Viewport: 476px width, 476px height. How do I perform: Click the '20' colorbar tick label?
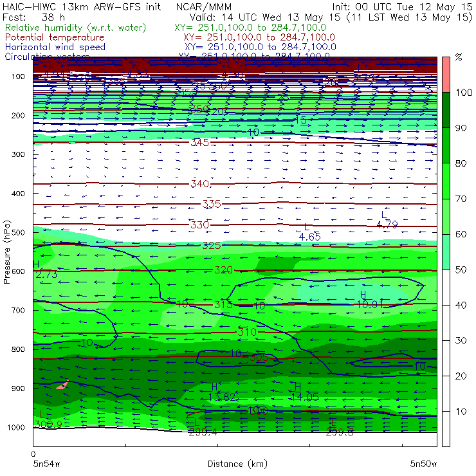coord(461,376)
